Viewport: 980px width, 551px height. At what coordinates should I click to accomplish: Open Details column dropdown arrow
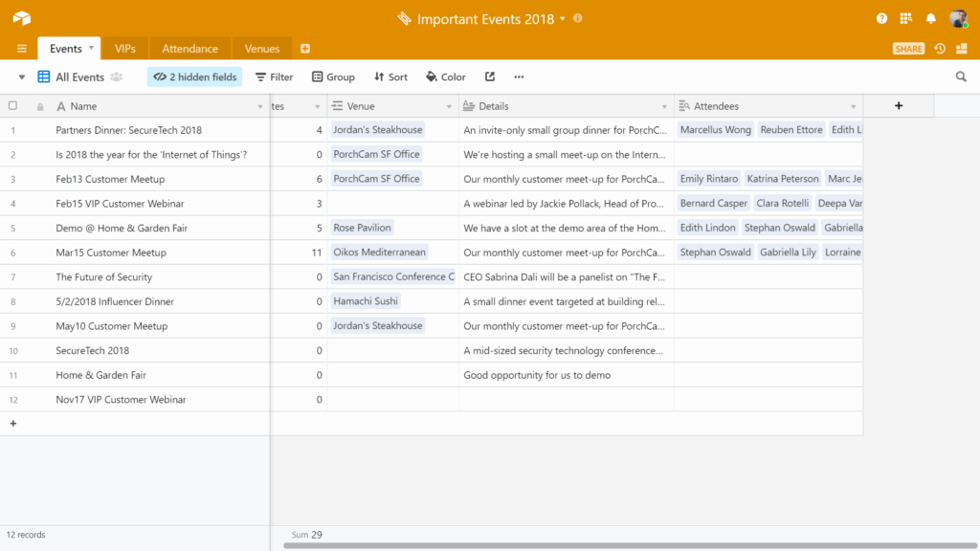[x=664, y=107]
